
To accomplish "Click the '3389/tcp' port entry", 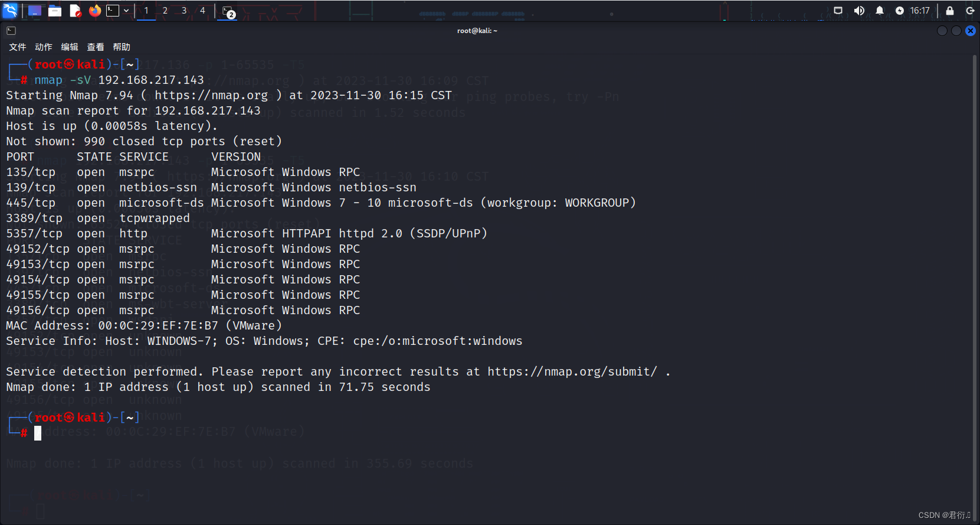I will point(34,218).
